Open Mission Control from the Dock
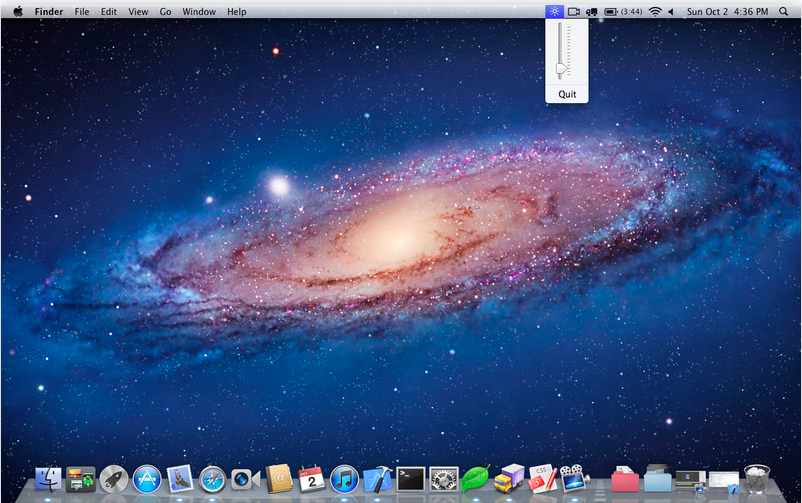The width and height of the screenshot is (802, 503). [81, 479]
